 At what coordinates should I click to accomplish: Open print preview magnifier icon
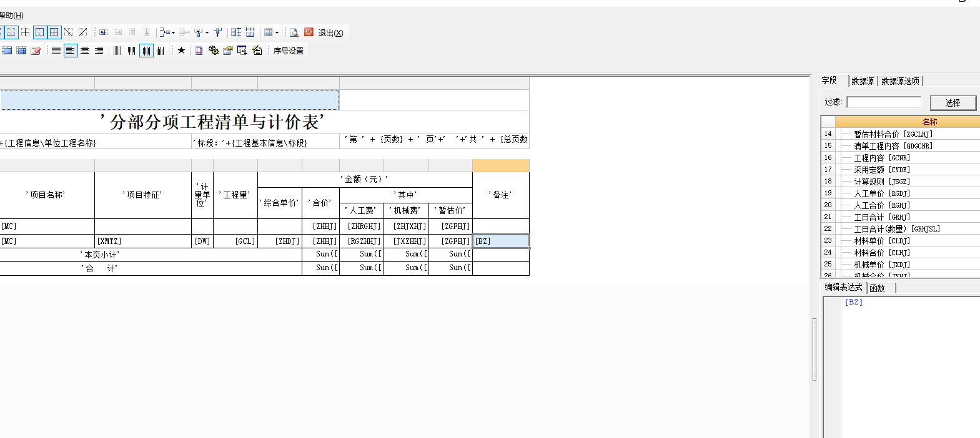(x=294, y=32)
